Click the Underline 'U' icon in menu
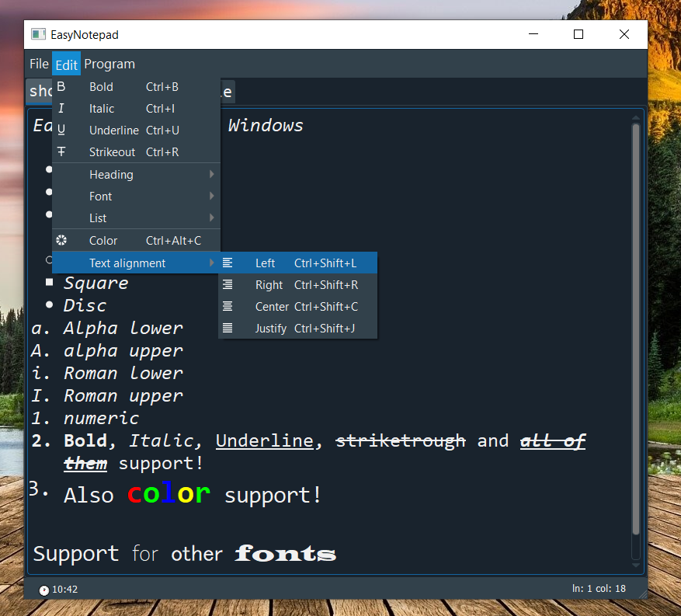The width and height of the screenshot is (681, 616). [x=61, y=131]
